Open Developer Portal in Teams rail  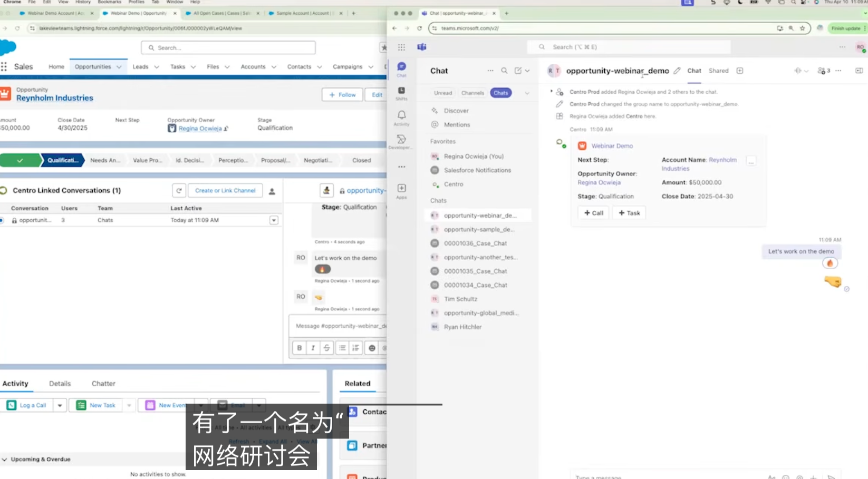(401, 141)
